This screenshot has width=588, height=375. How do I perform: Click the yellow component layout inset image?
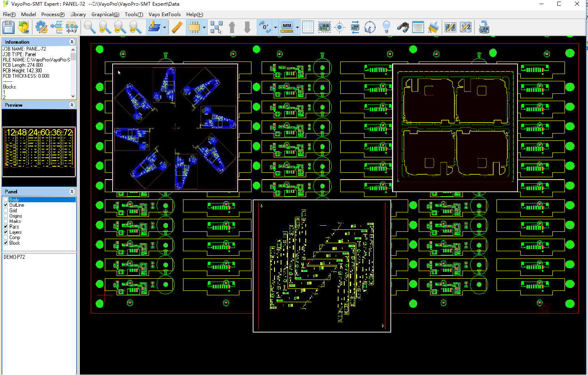coord(322,266)
